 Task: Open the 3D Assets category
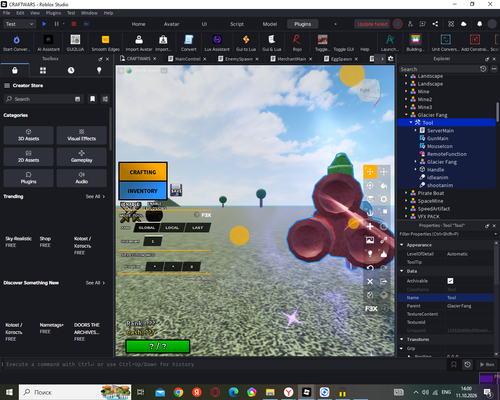click(28, 135)
